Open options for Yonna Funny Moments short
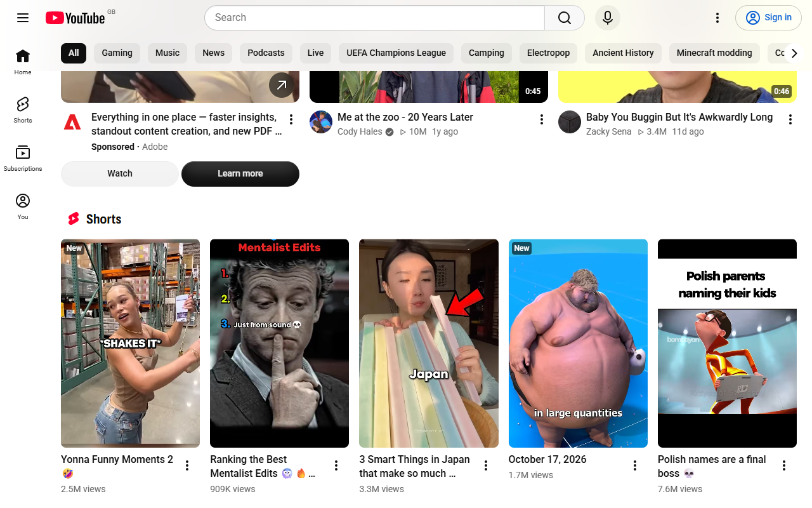Viewport: 812px width, 508px height. 187,465
